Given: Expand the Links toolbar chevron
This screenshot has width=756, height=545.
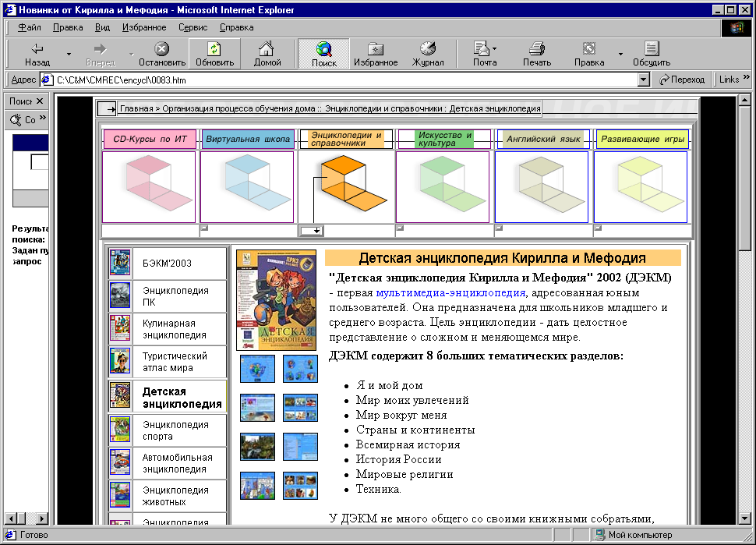Looking at the screenshot, I should (x=747, y=77).
